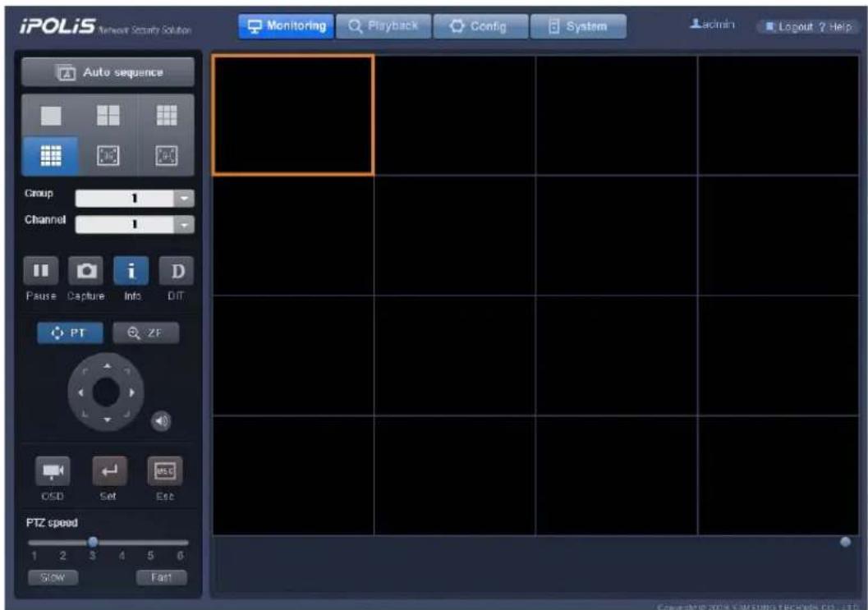The image size is (868, 610).
Task: Open the camera OSD menu
Action: [53, 471]
